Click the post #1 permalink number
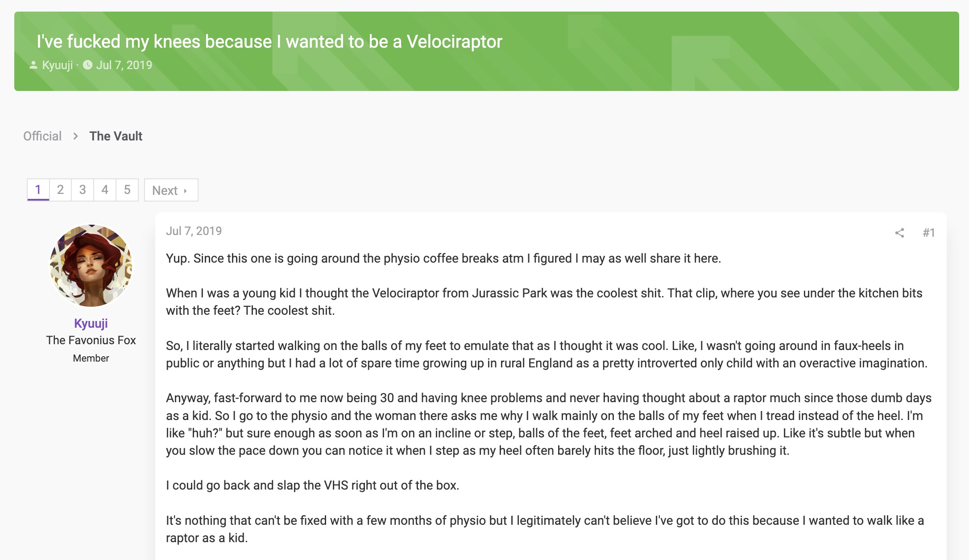The image size is (969, 560). [x=929, y=233]
